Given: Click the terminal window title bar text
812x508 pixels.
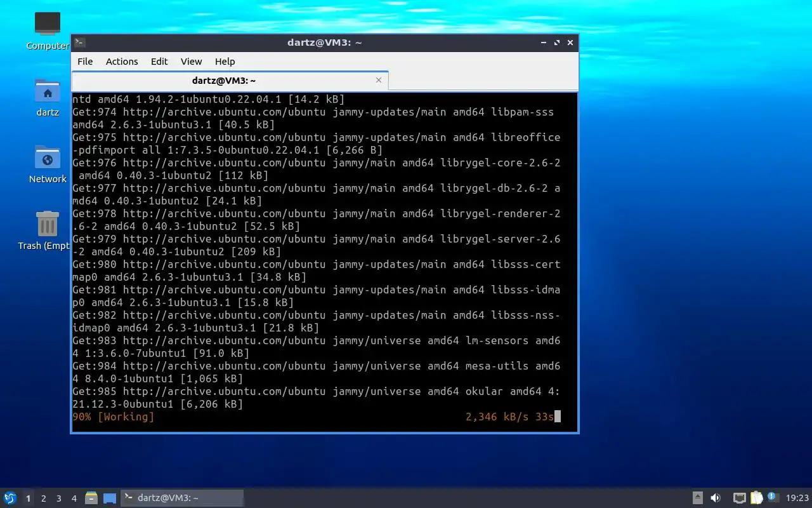Looking at the screenshot, I should pos(324,43).
